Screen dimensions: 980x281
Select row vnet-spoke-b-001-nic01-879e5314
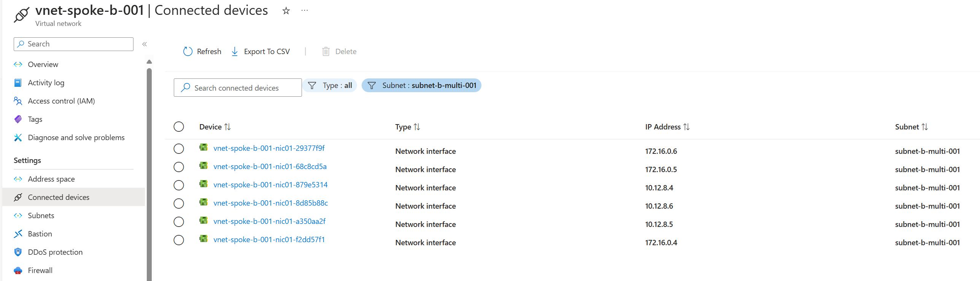click(179, 185)
